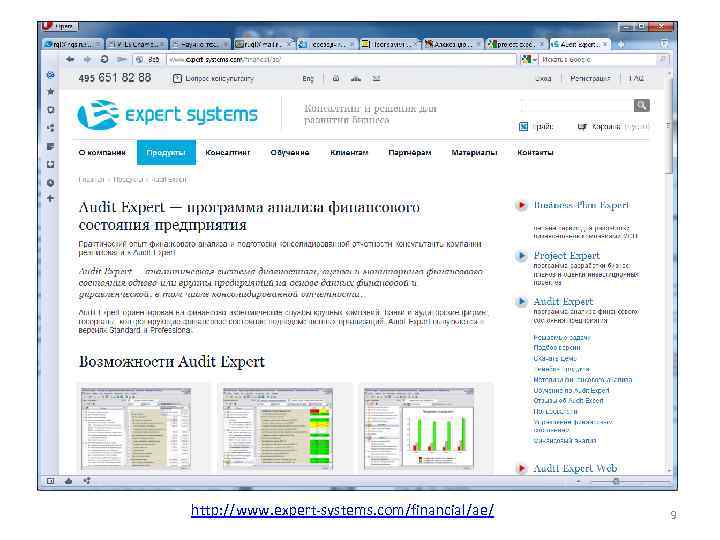
Task: Click the Excel price-list icon
Action: pyautogui.click(x=523, y=126)
